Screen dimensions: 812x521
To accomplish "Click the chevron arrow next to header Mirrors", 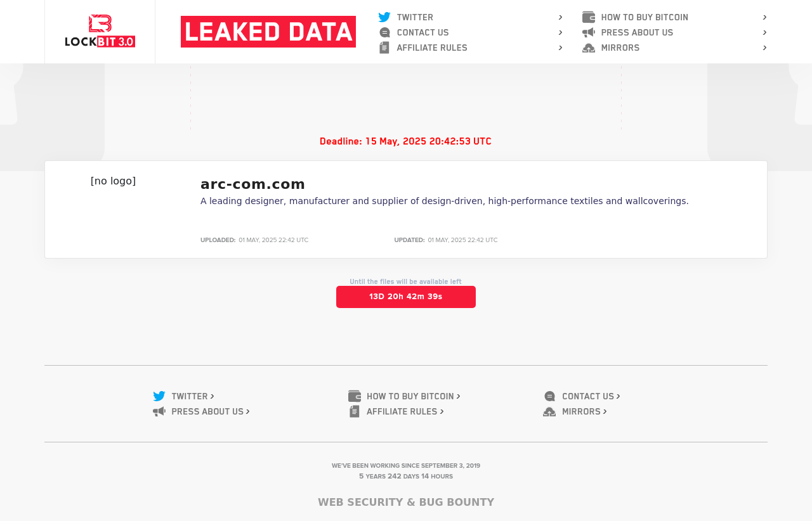I will (764, 48).
